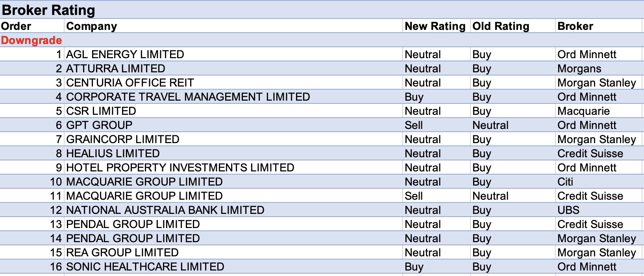
Task: Click the Old Rating column header
Action: [x=501, y=26]
